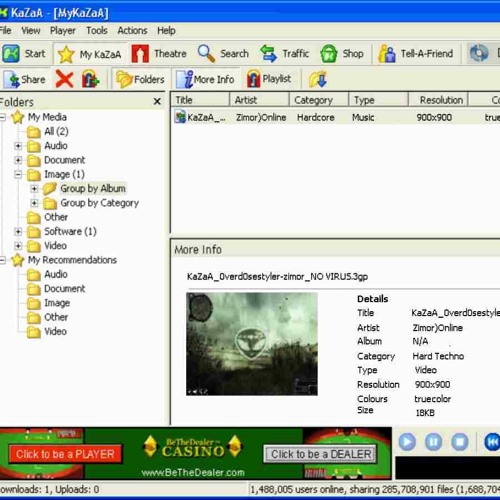Click the speaker icon after Tell-A-Friend
The image size is (500, 500).
click(x=479, y=53)
